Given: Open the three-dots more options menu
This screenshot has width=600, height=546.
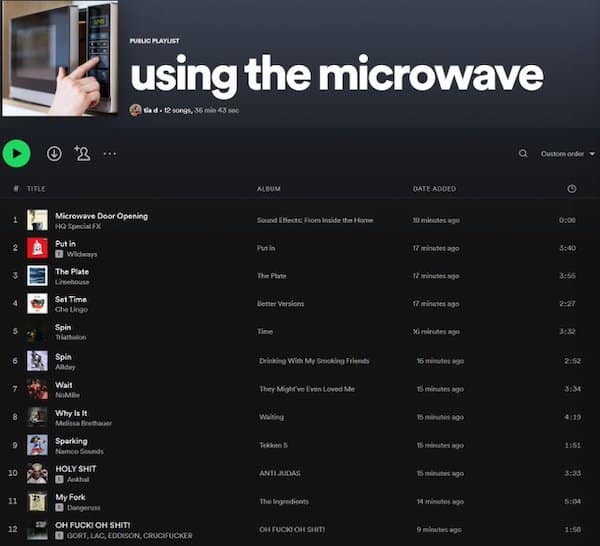Looking at the screenshot, I should (110, 154).
